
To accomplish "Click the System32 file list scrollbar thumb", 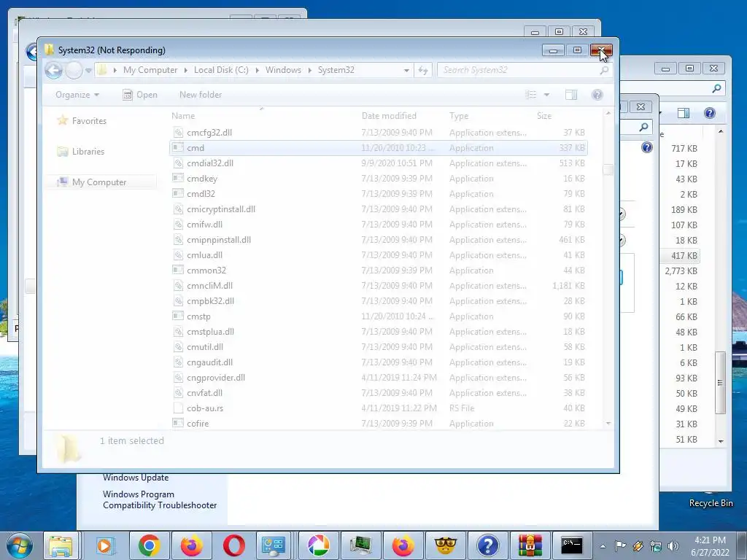I will tap(608, 170).
